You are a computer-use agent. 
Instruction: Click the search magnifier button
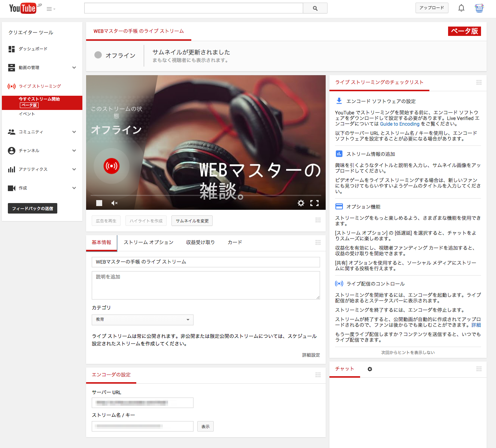(x=315, y=8)
